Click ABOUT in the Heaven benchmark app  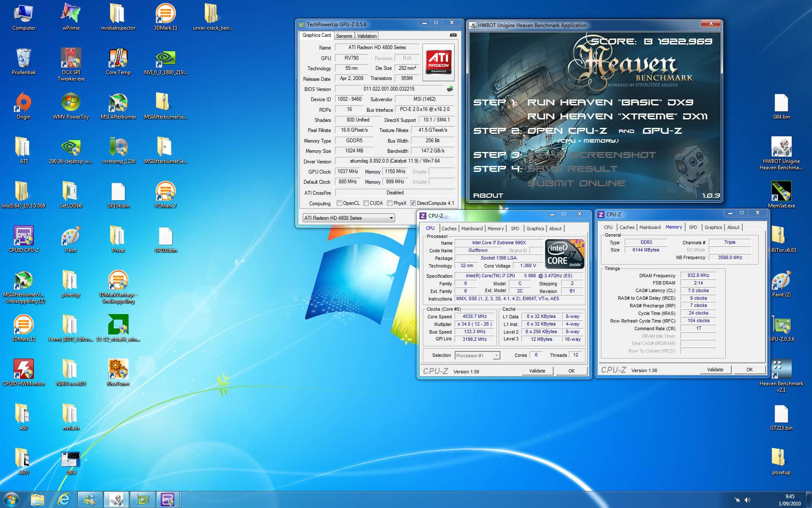coord(488,196)
